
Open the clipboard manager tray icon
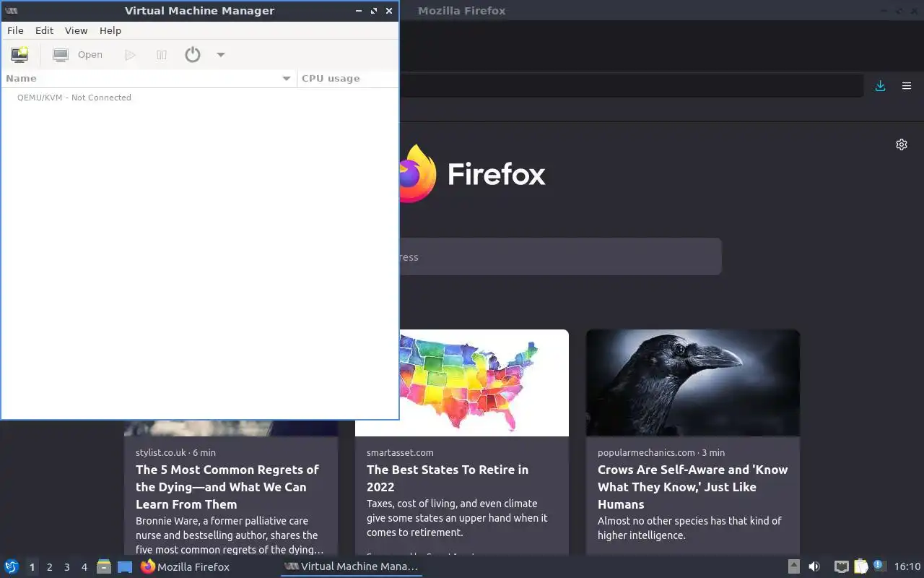[x=860, y=566]
